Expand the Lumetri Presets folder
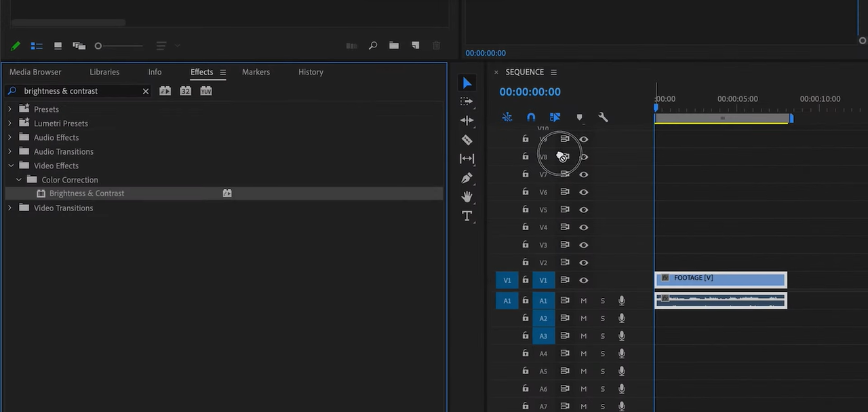This screenshot has height=412, width=868. (x=10, y=124)
